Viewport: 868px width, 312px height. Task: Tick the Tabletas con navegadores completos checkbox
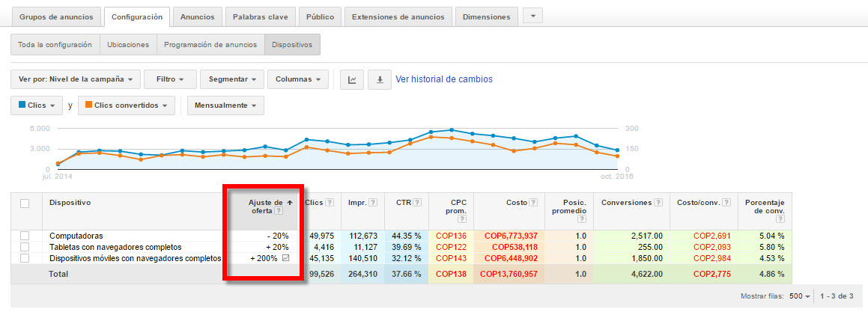pyautogui.click(x=25, y=247)
